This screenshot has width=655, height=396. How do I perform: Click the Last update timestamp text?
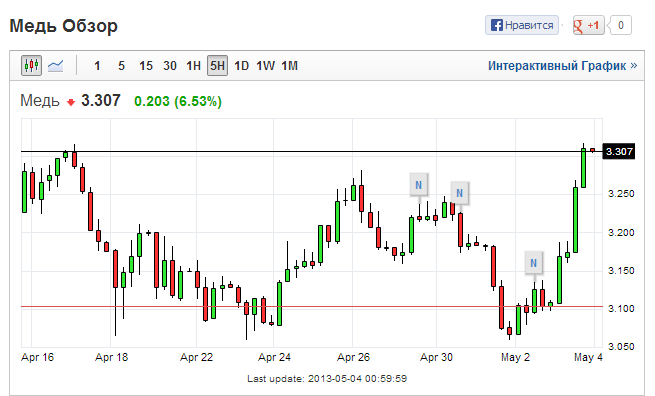coord(327,378)
